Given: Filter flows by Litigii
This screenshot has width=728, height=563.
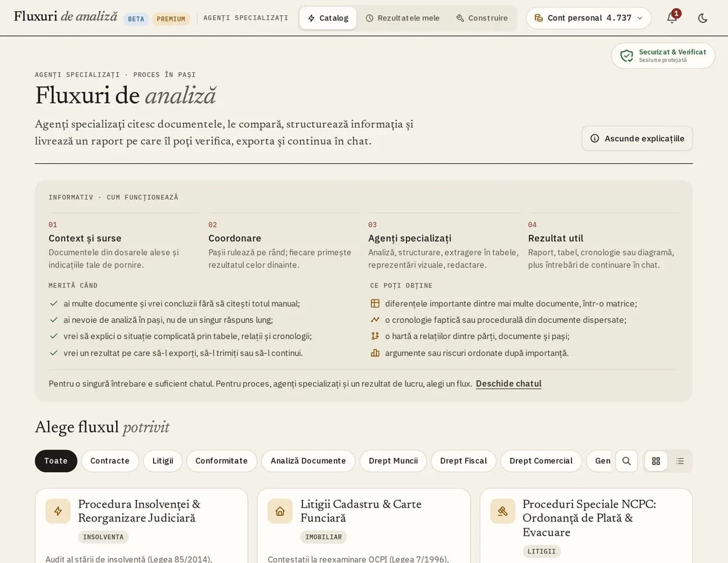Looking at the screenshot, I should 163,461.
